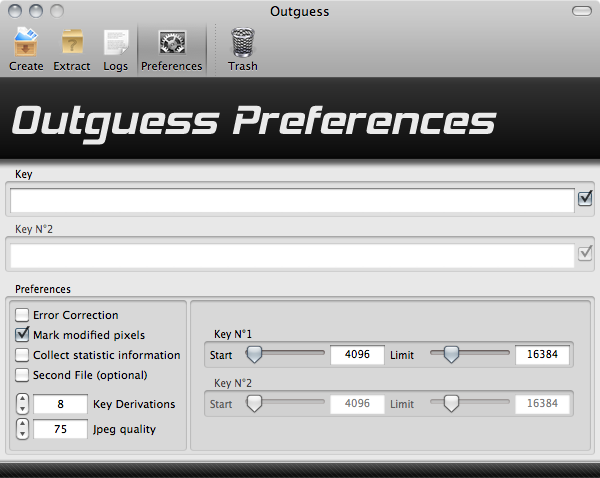Click the window close button
Image resolution: width=600 pixels, height=478 pixels.
[15, 11]
